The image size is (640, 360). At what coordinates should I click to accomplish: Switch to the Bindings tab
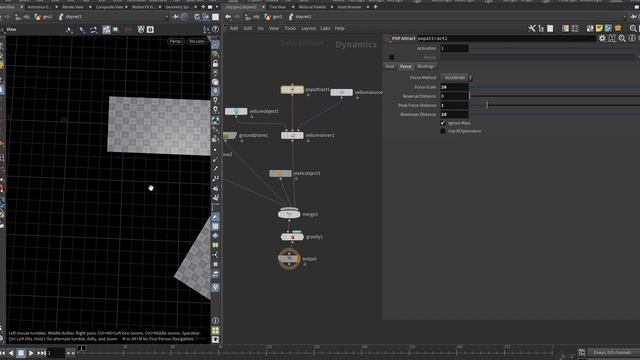coord(425,66)
